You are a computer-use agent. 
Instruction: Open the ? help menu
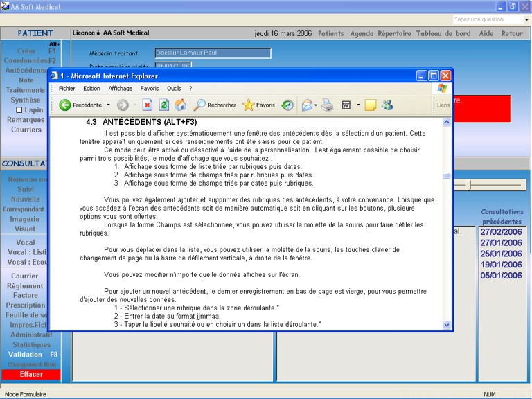[190, 88]
